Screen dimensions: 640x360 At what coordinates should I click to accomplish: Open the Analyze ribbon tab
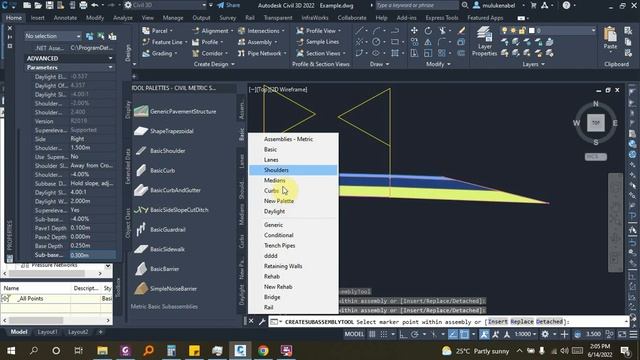[122, 18]
